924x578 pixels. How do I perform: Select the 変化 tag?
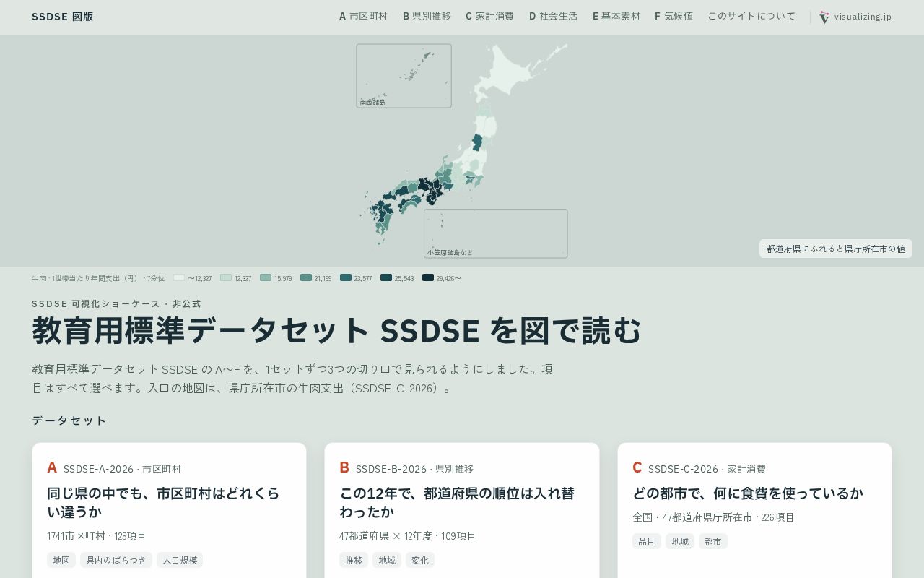pos(420,560)
